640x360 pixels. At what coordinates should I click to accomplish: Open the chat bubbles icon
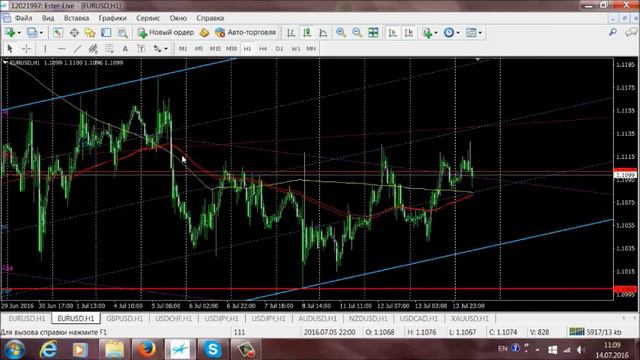point(631,32)
